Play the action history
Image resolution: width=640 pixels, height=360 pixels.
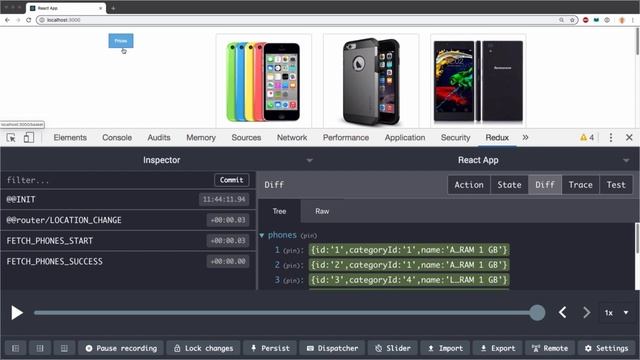click(x=17, y=313)
